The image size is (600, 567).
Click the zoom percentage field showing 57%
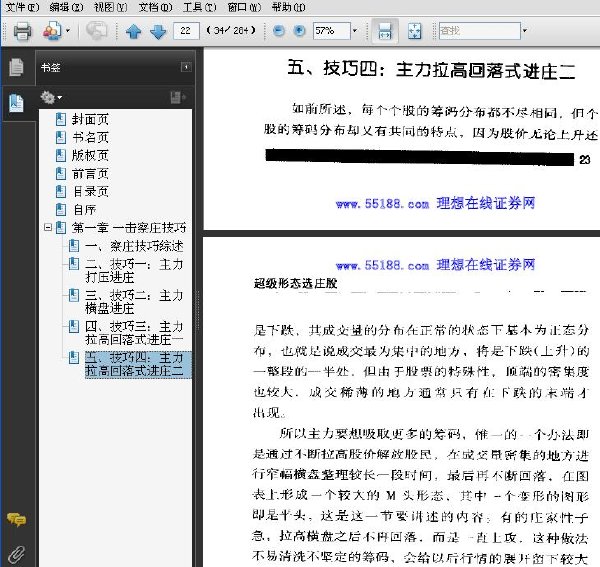[x=331, y=31]
